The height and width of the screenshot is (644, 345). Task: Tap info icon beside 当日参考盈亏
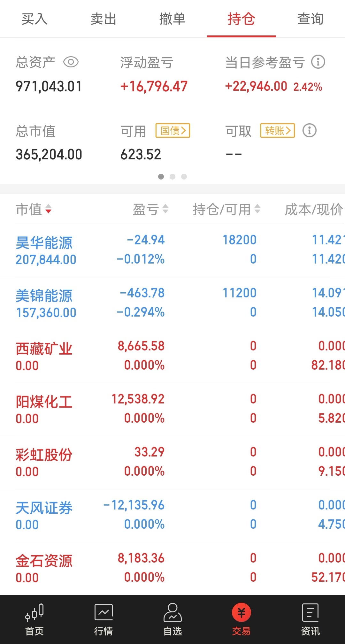(x=318, y=62)
